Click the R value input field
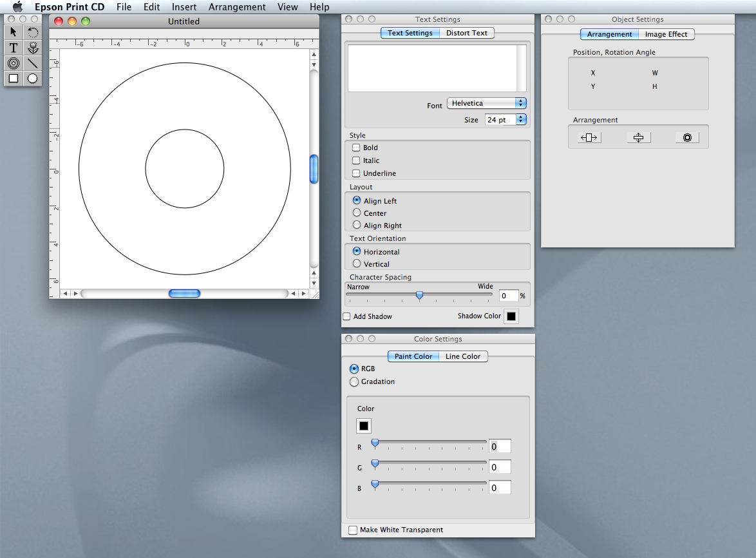756x558 pixels. (x=500, y=447)
